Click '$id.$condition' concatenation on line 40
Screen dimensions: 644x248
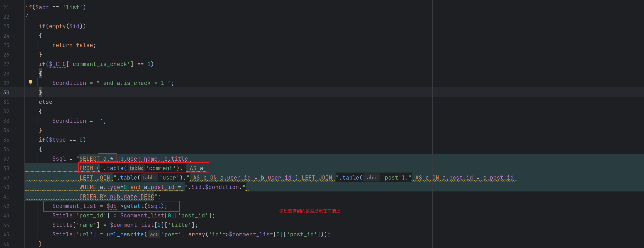[x=215, y=187]
